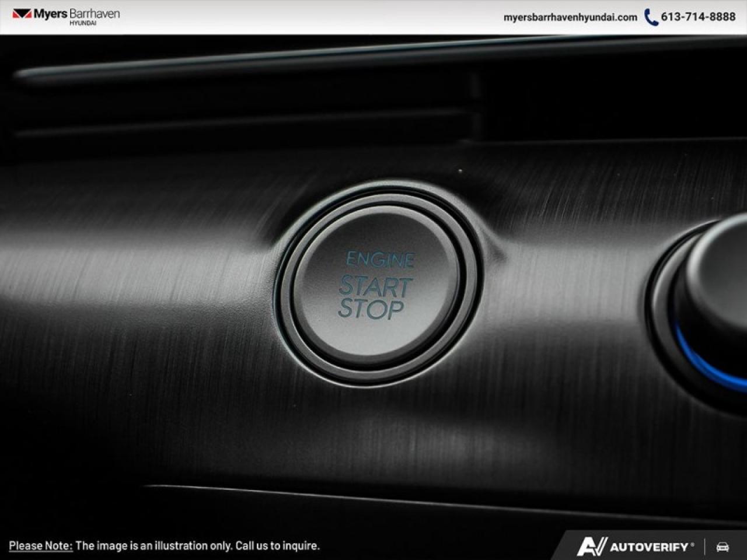Select the phone handset icon
Viewport: 747px width, 560px height.
coord(650,17)
